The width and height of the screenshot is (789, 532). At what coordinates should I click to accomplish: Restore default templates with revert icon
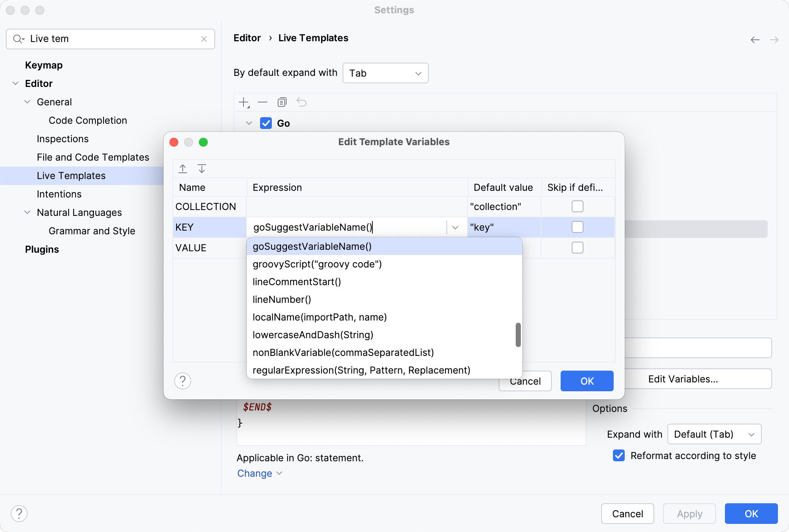point(302,102)
